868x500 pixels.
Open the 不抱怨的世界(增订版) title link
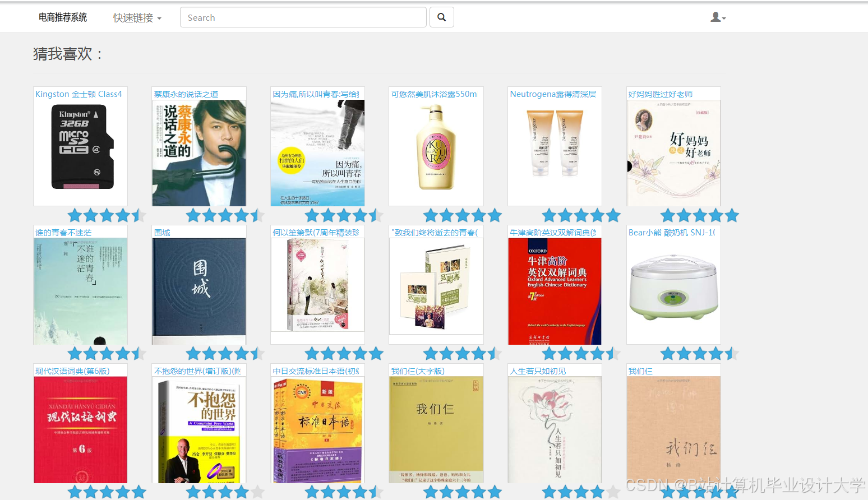pyautogui.click(x=197, y=371)
